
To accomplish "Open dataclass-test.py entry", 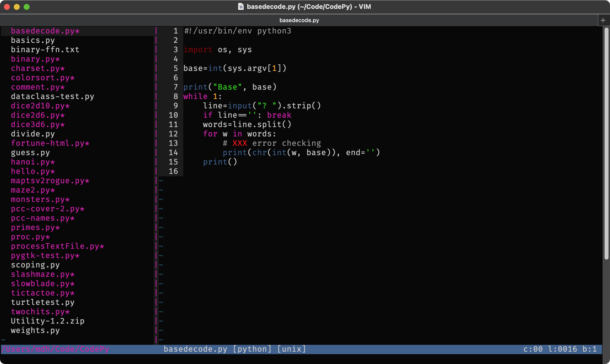I will (52, 96).
